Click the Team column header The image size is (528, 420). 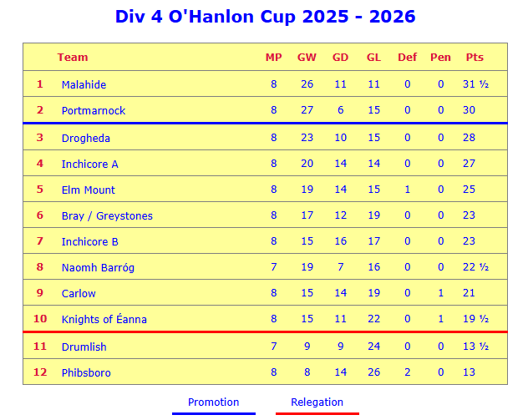coord(73,57)
